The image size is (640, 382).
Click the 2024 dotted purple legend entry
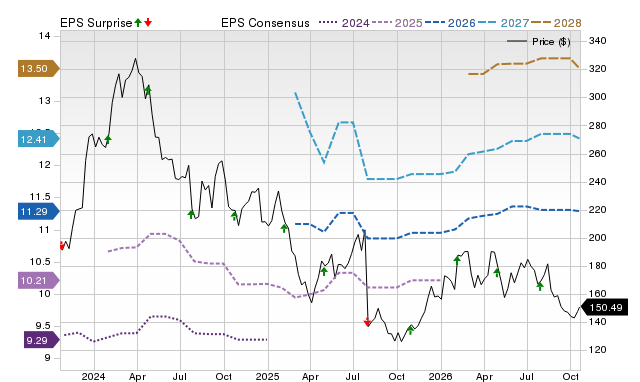click(x=344, y=23)
